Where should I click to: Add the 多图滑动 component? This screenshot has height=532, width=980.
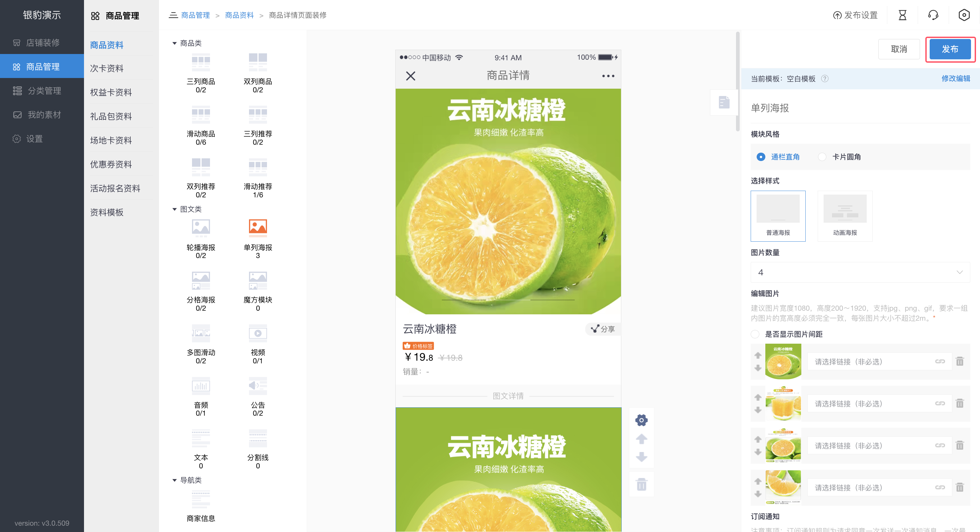click(200, 344)
